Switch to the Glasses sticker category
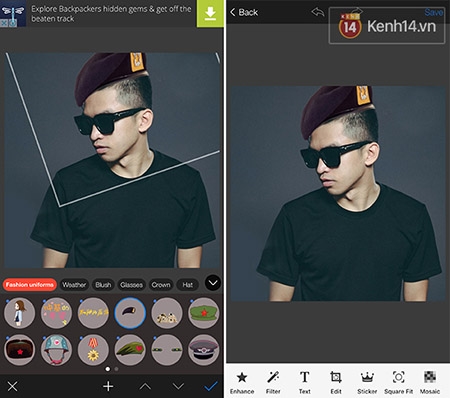The width and height of the screenshot is (450, 398). click(131, 285)
